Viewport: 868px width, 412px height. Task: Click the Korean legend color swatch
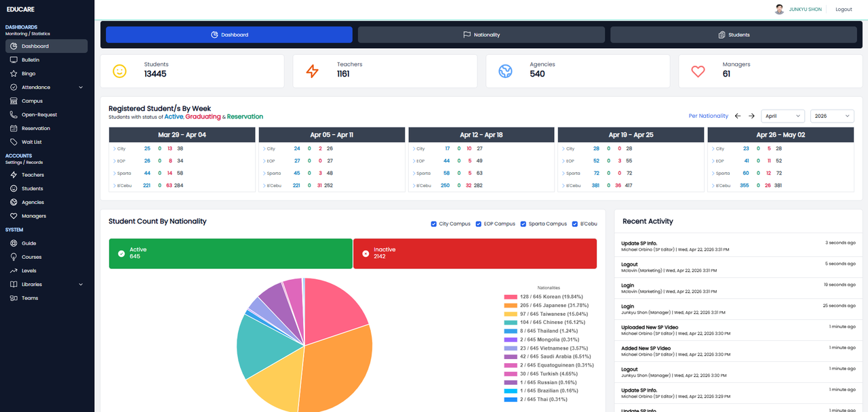(511, 297)
